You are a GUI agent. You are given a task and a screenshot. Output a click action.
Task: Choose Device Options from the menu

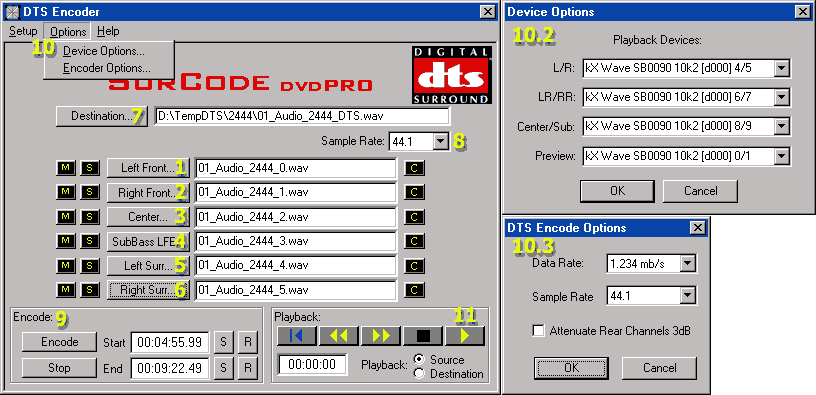[104, 51]
